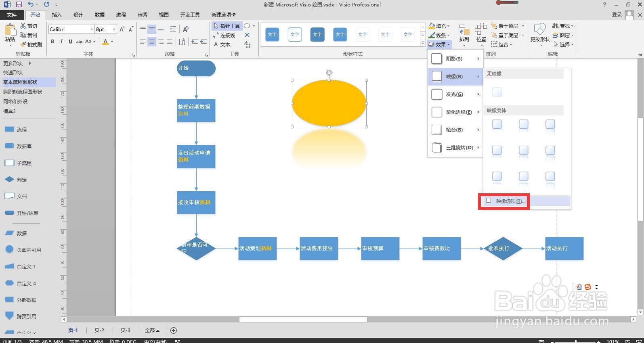Toggle strikethrough formatting button
Image resolution: width=644 pixels, height=343 pixels.
(x=80, y=42)
